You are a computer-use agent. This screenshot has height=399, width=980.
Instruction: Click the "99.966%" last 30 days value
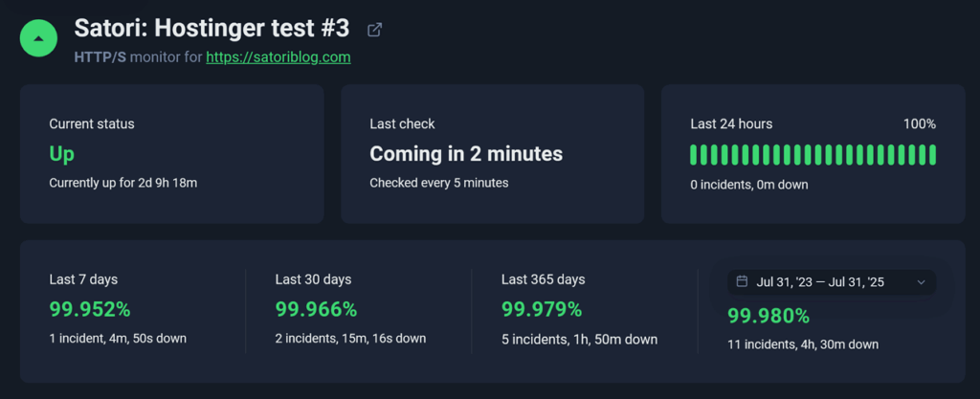(316, 309)
